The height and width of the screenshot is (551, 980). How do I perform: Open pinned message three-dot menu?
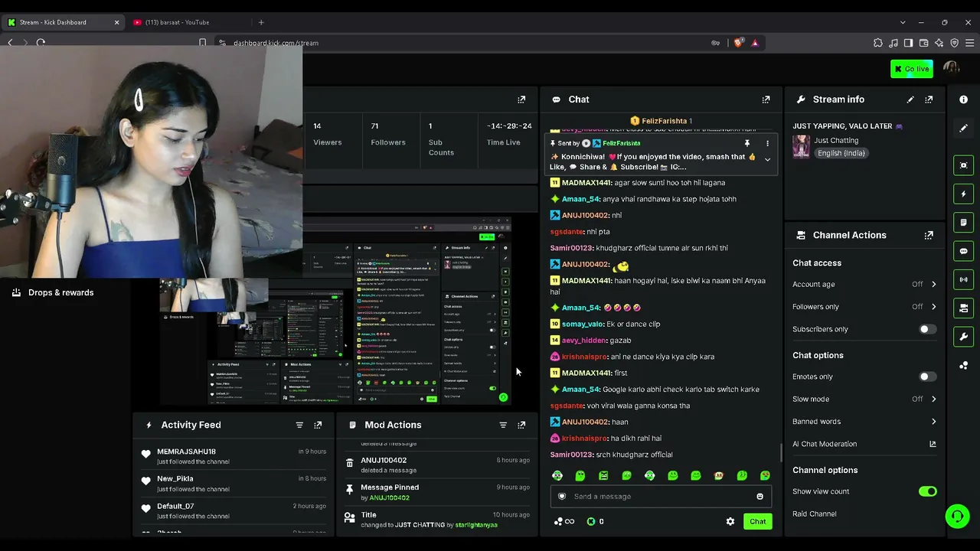767,143
